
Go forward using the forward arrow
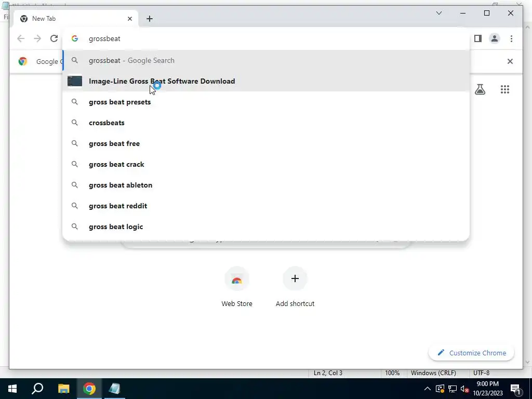pos(37,38)
